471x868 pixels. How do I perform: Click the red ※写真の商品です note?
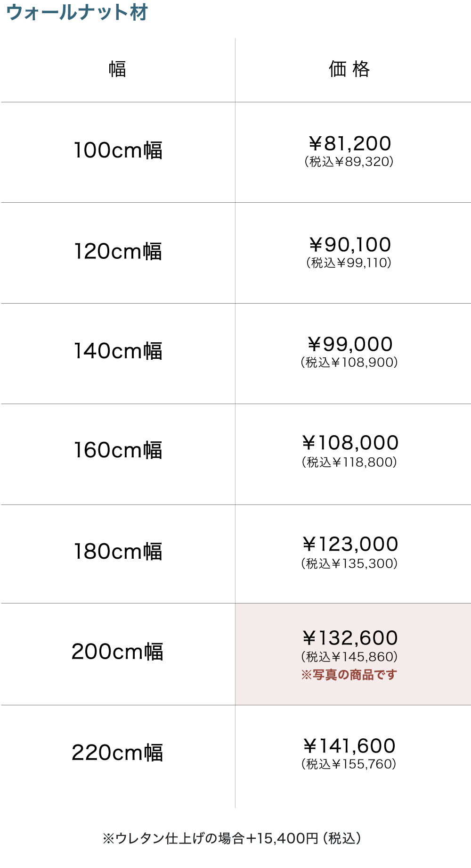349,675
